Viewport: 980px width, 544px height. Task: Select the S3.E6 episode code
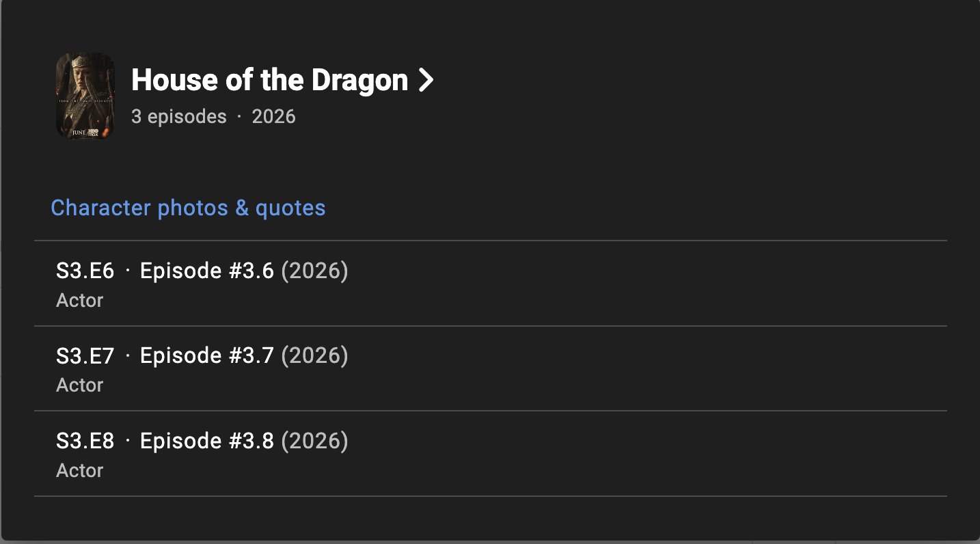click(x=85, y=271)
